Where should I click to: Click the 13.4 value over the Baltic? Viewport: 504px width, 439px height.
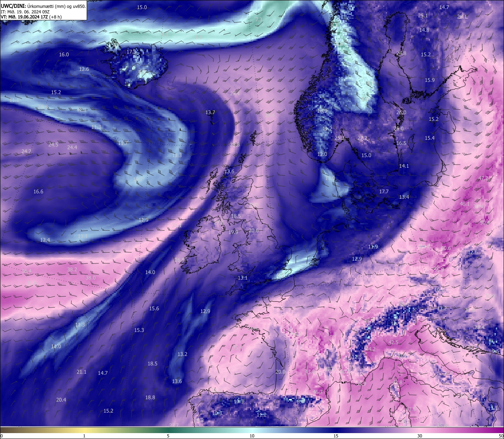404,197
